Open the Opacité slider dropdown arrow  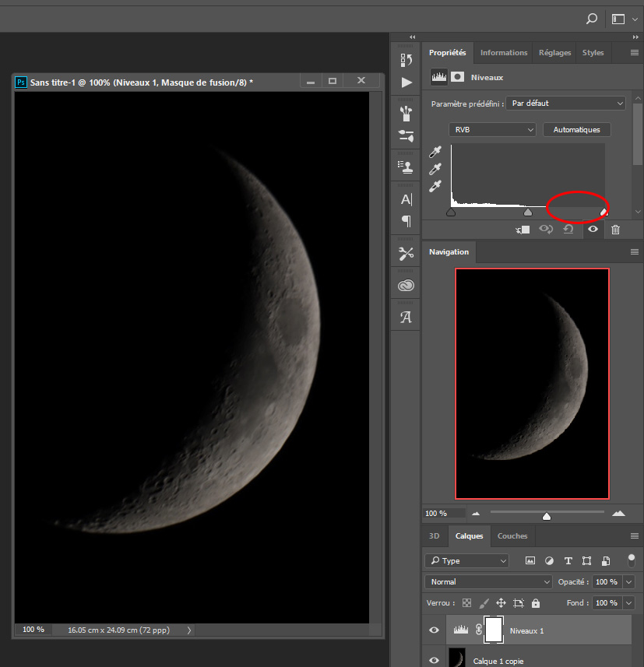coord(628,581)
